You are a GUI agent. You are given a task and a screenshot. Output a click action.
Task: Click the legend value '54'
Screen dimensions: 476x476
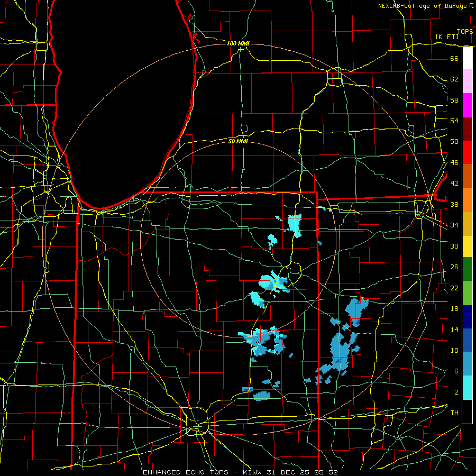pos(454,121)
